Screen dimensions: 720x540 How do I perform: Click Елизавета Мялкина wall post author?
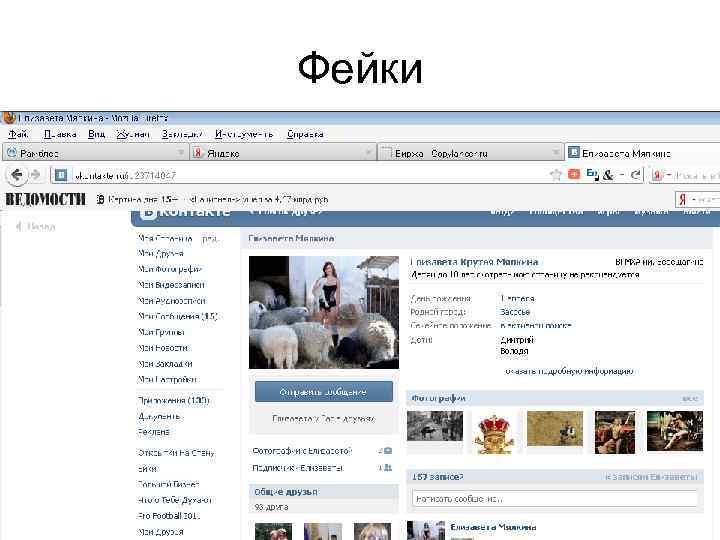[x=493, y=527]
